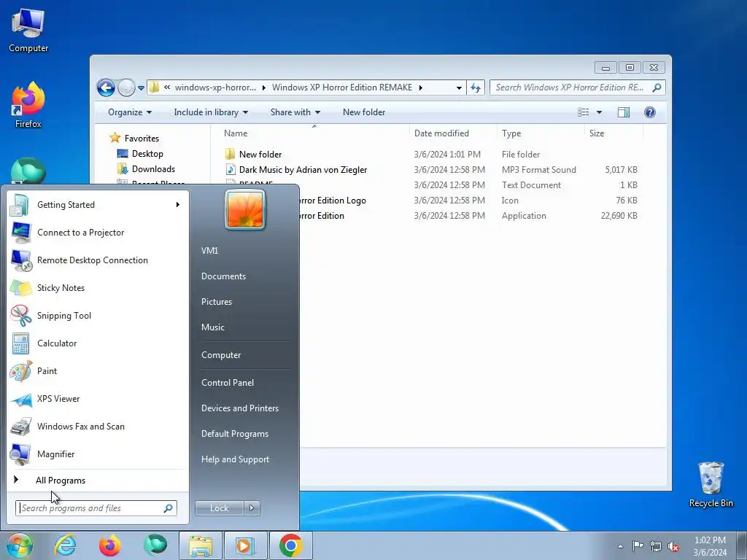The image size is (747, 560).
Task: Open the recent pages dropdown arrow
Action: point(141,88)
